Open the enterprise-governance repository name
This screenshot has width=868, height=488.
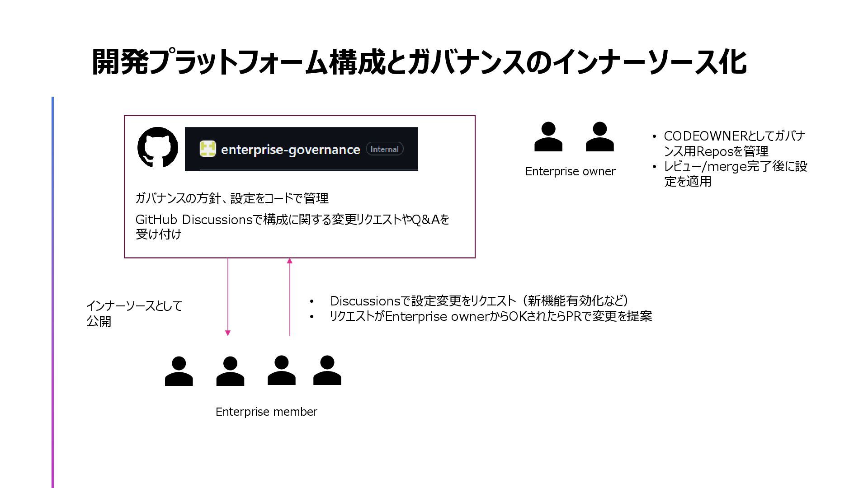click(290, 150)
